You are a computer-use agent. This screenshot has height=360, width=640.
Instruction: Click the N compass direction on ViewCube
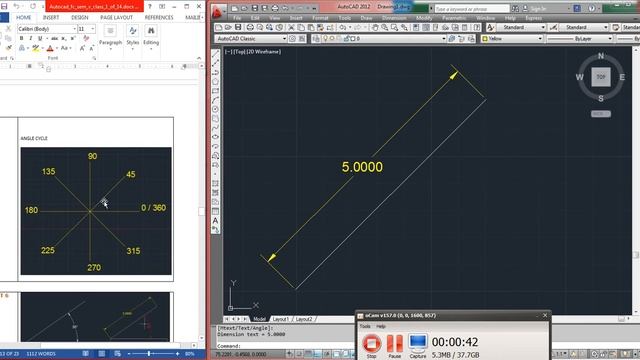(601, 56)
